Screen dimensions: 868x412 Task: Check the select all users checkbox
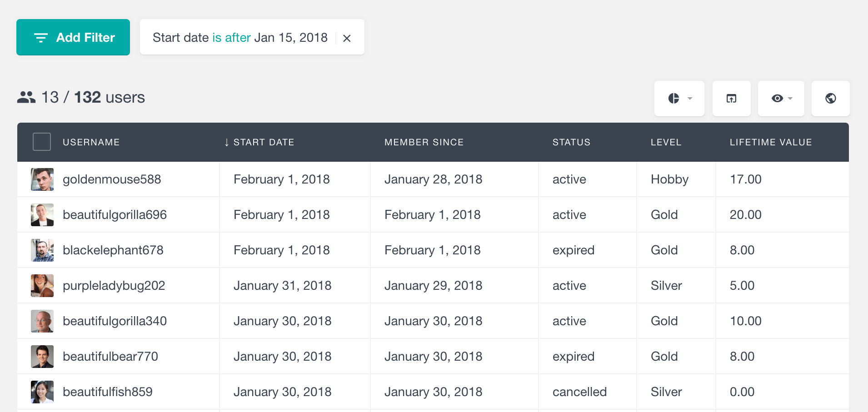pyautogui.click(x=42, y=142)
